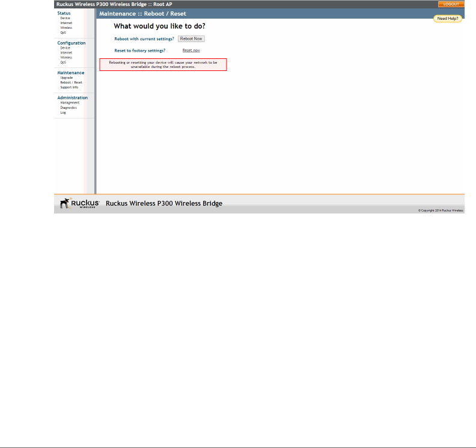Viewport: 476px width, 448px height.
Task: Open Management under Administration
Action: pos(70,103)
